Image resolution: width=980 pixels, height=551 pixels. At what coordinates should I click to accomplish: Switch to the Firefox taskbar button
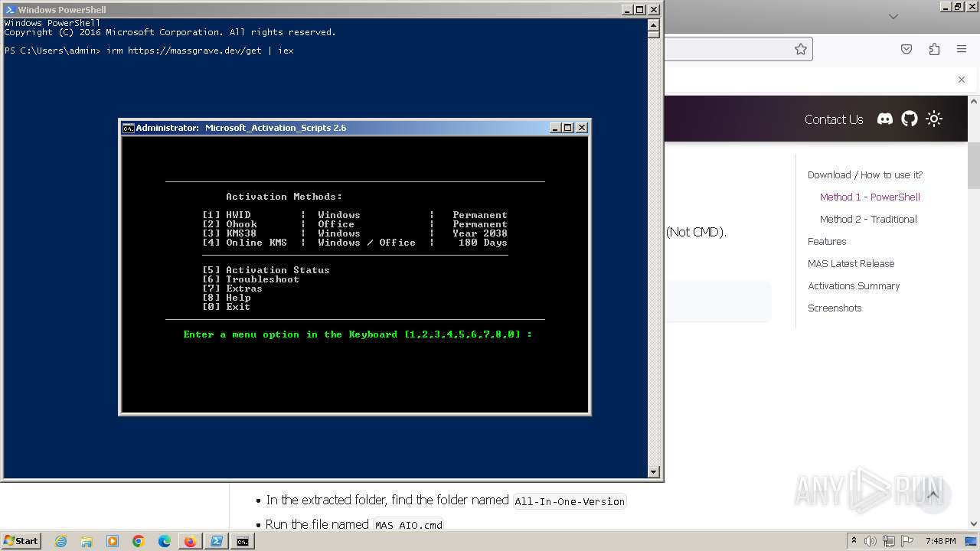(x=190, y=541)
